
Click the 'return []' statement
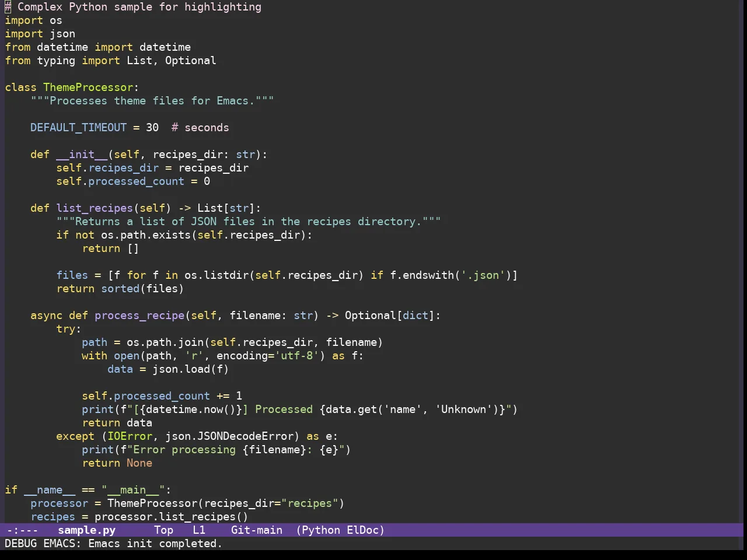tap(110, 249)
